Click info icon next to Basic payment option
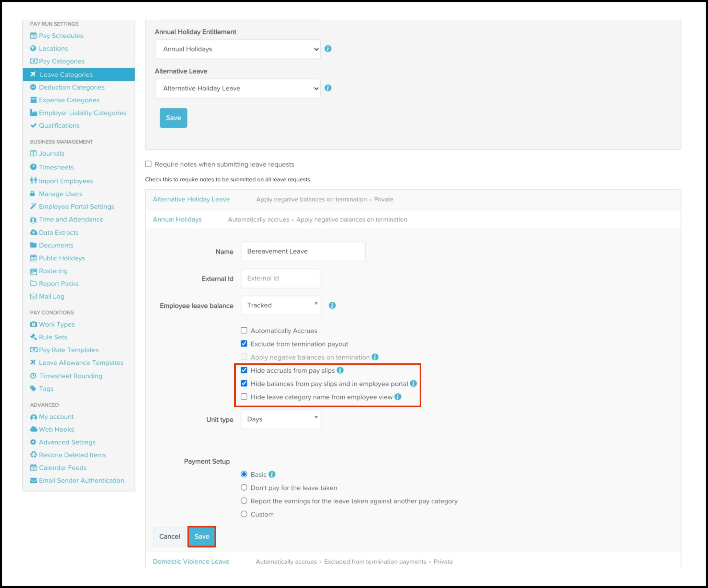The width and height of the screenshot is (708, 588). (272, 474)
